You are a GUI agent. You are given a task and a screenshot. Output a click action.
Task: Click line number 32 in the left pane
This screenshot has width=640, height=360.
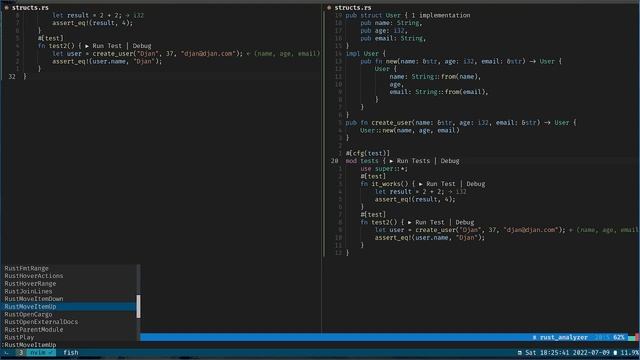(x=12, y=77)
